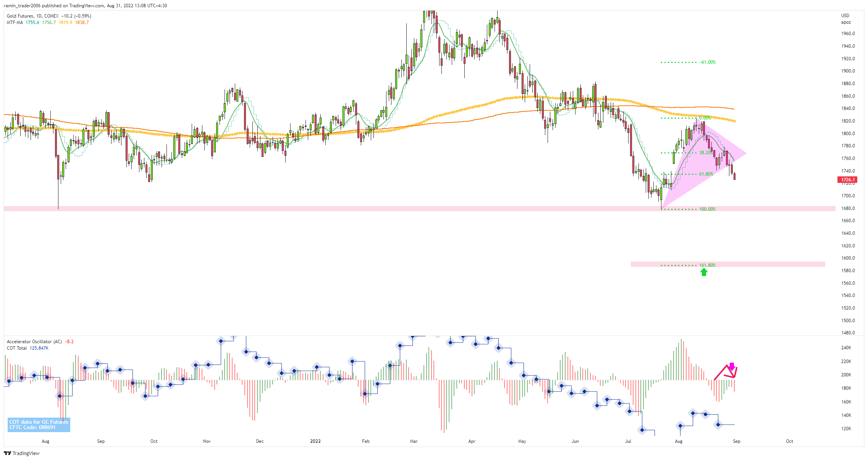868x460 pixels.
Task: Click the Apr label on time axis
Action: point(472,441)
